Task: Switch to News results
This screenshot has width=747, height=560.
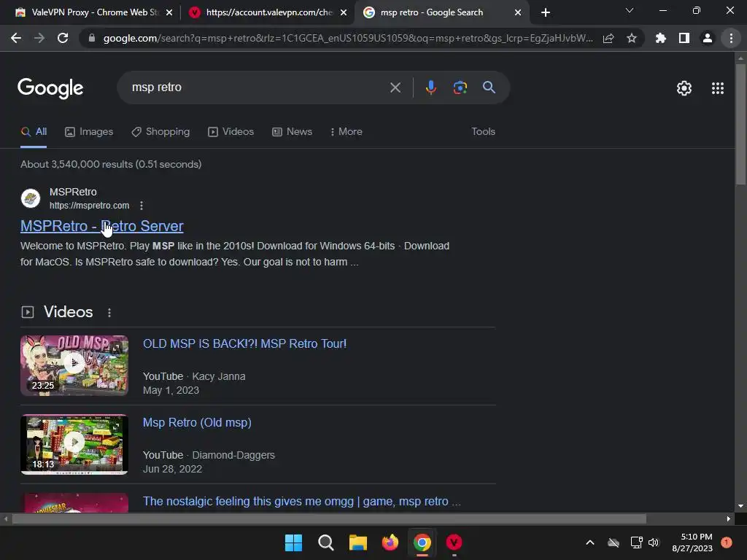Action: click(x=292, y=132)
